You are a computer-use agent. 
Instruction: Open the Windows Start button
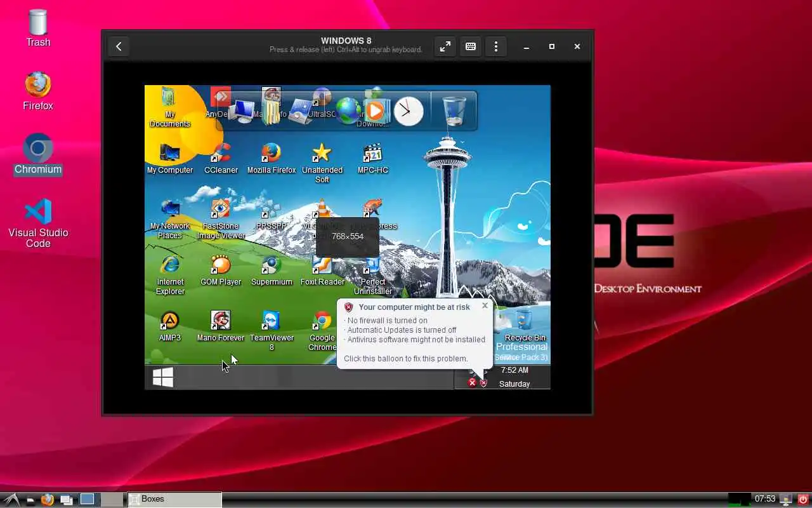point(163,377)
